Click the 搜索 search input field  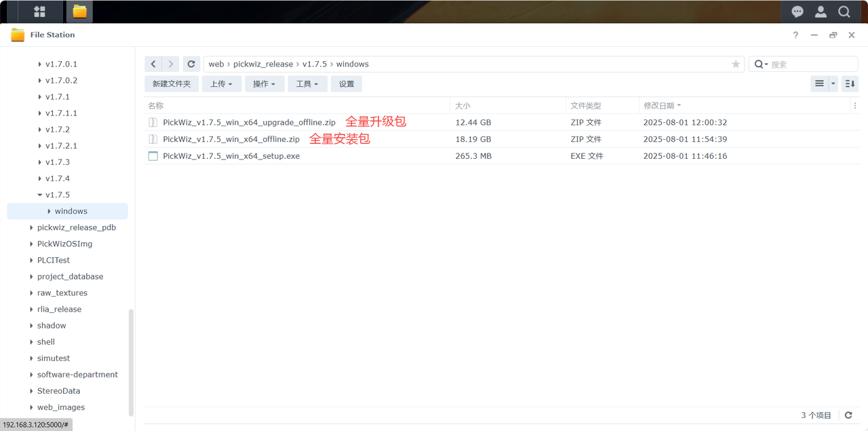click(x=811, y=64)
